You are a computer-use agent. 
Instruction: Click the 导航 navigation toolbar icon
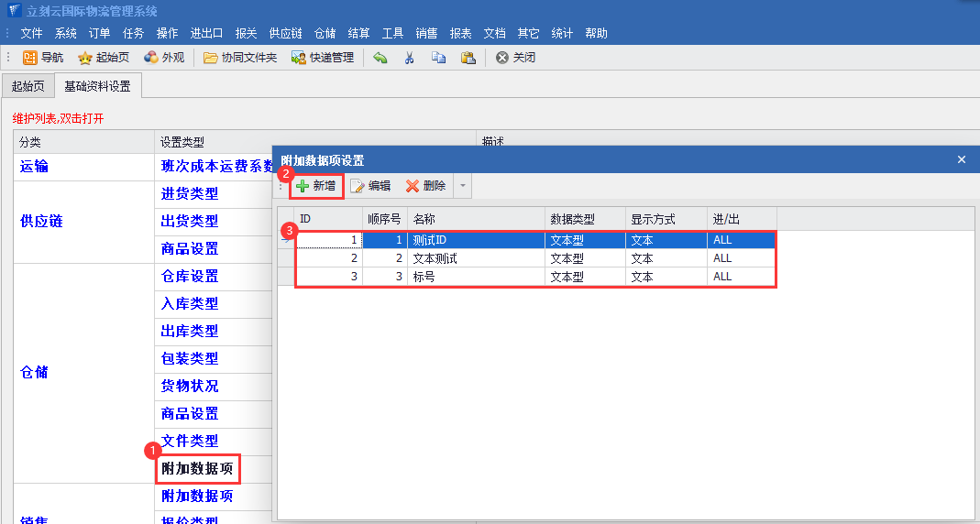click(30, 58)
